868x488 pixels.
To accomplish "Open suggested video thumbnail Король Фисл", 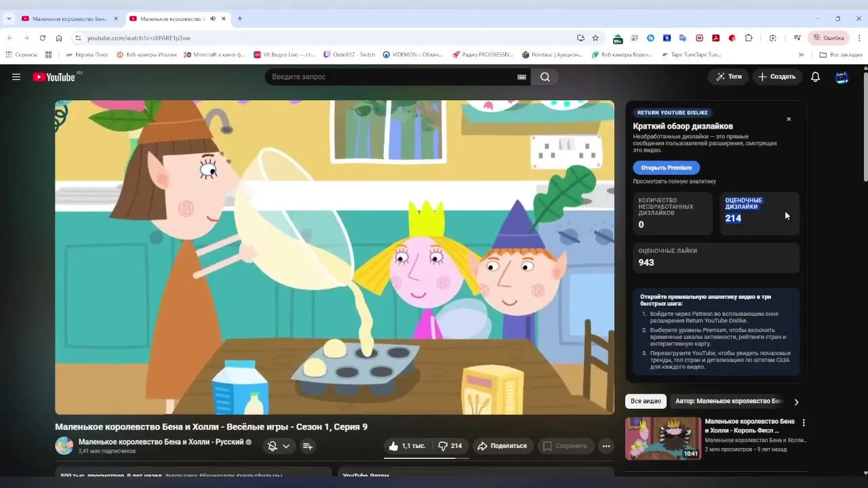I will (663, 439).
